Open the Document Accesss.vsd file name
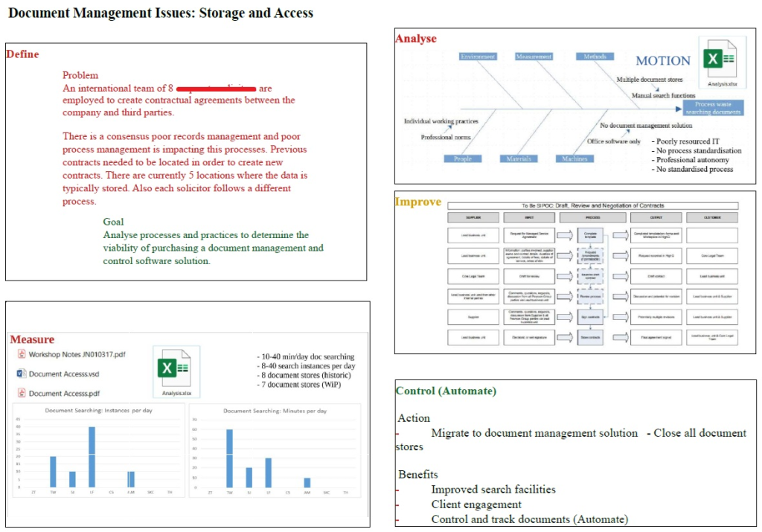 pyautogui.click(x=64, y=374)
